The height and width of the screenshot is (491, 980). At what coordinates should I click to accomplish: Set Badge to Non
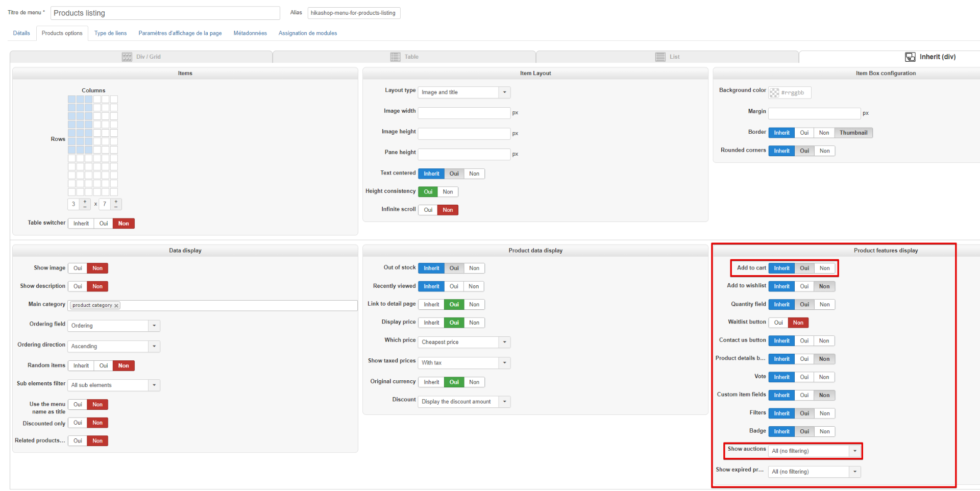point(825,432)
